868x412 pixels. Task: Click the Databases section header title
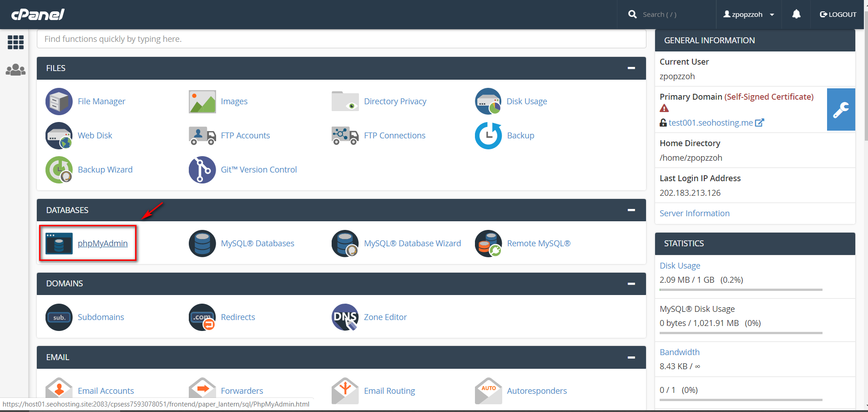(67, 210)
